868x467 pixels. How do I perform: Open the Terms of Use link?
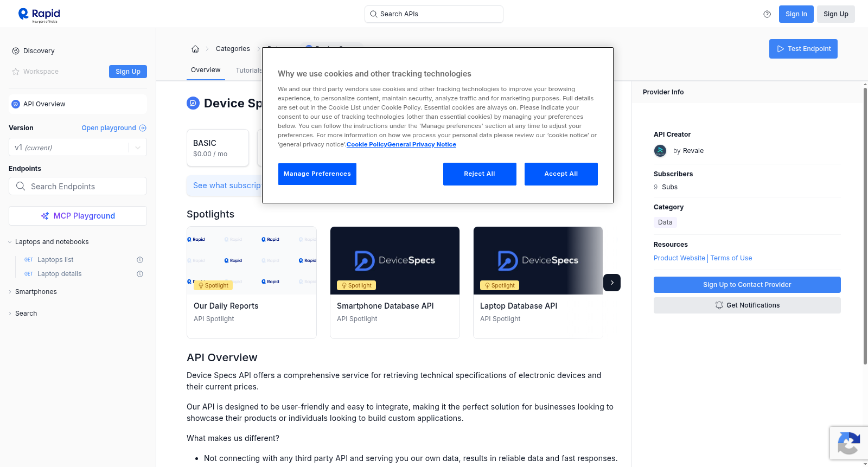pos(731,258)
